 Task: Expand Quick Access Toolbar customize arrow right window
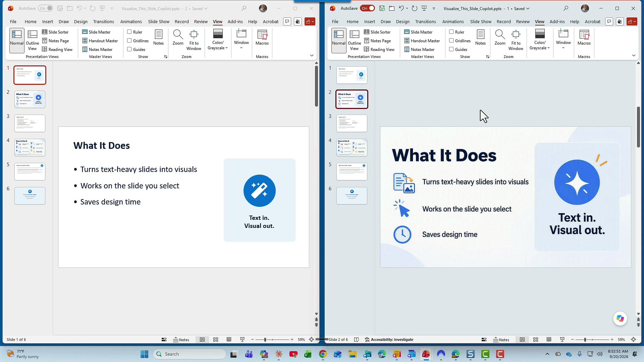434,8
